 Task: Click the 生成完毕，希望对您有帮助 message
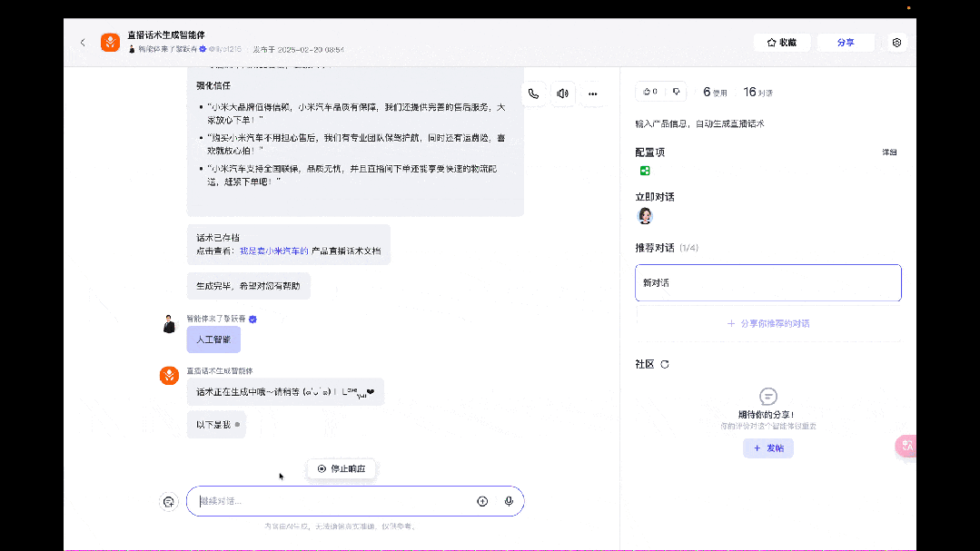coord(248,286)
